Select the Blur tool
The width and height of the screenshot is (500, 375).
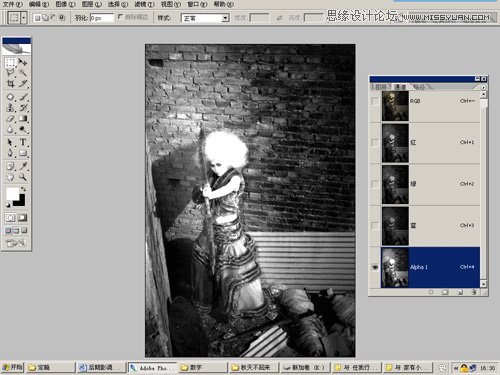coord(10,129)
